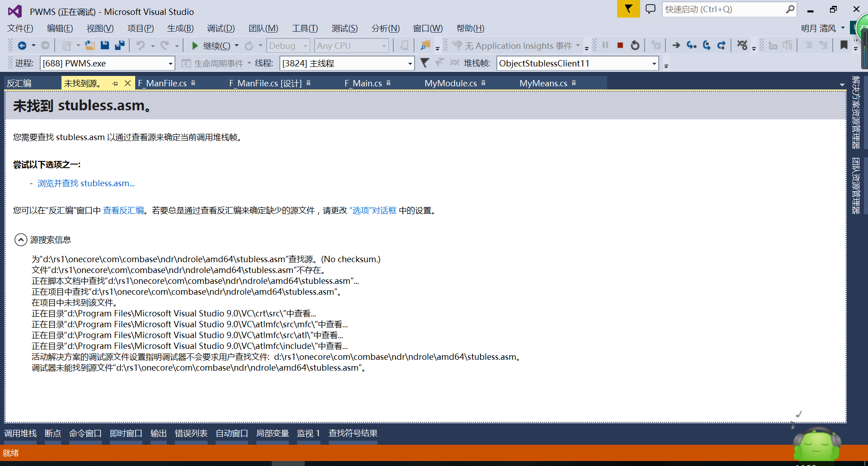Open the 进程 [688] PWMS.exe dropdown
Viewport: 868px width, 466px height.
click(x=170, y=63)
